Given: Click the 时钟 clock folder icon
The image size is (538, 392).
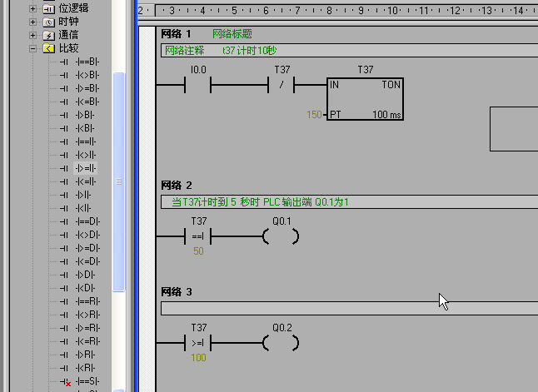Looking at the screenshot, I should coord(48,22).
